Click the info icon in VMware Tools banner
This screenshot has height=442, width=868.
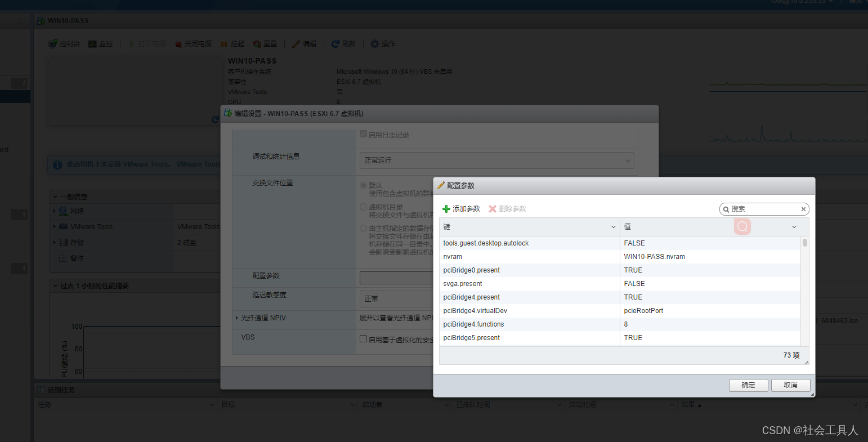coord(57,165)
